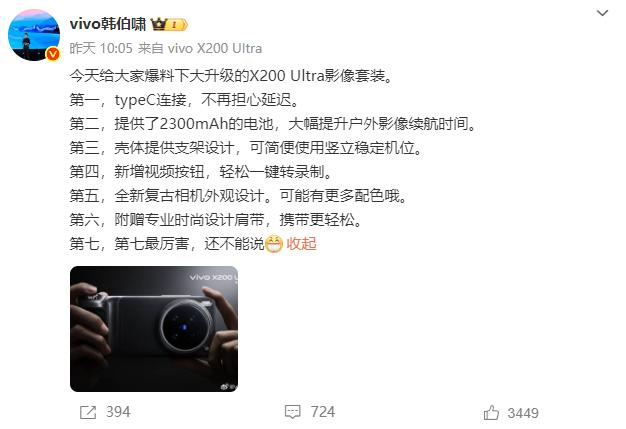626x429 pixels.
Task: Click the 第二 line about 2300mAh battery
Action: pyautogui.click(x=274, y=124)
